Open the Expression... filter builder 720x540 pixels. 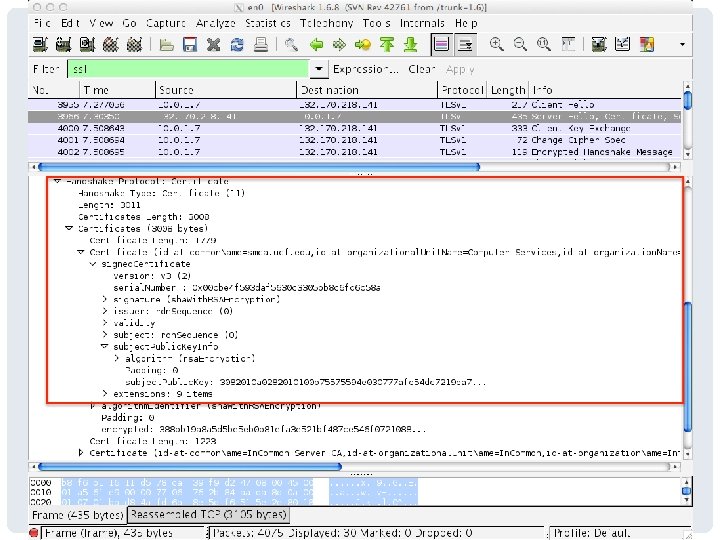(x=366, y=69)
